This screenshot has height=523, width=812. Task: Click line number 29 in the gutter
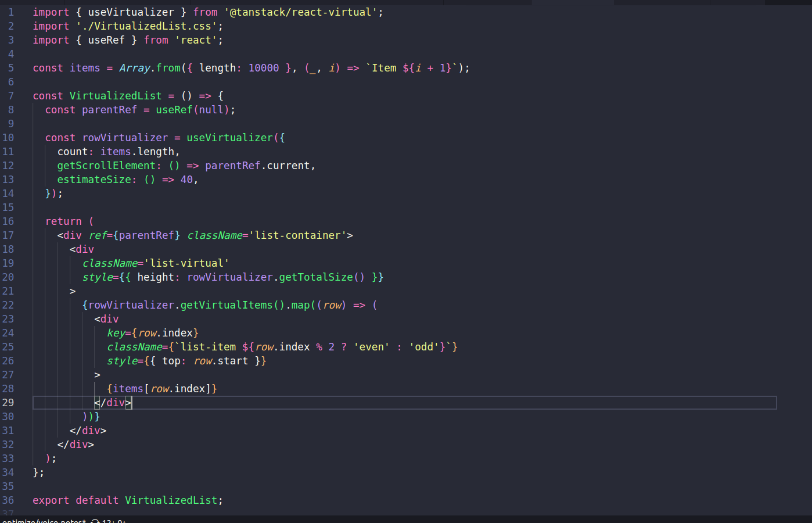(x=8, y=403)
